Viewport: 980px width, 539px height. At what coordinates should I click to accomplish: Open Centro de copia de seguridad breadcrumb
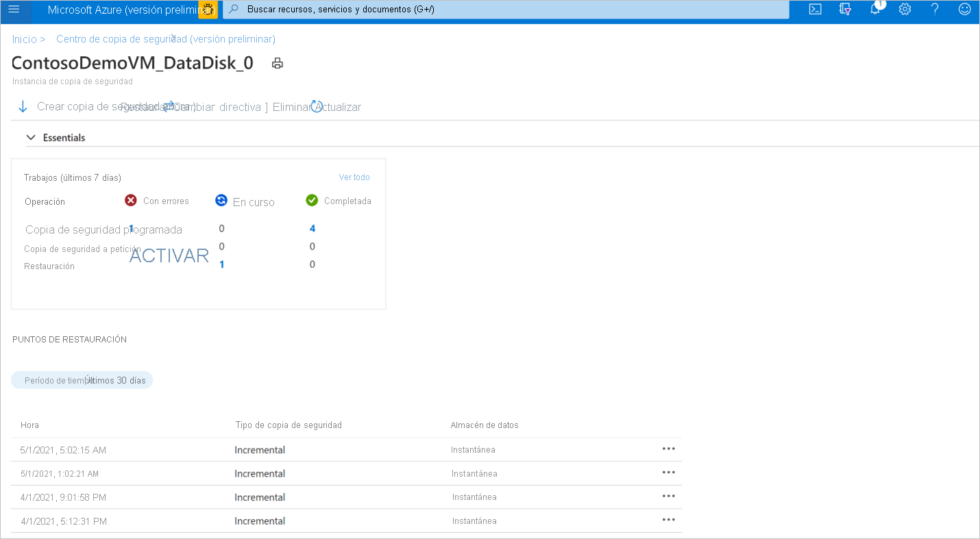tap(166, 39)
